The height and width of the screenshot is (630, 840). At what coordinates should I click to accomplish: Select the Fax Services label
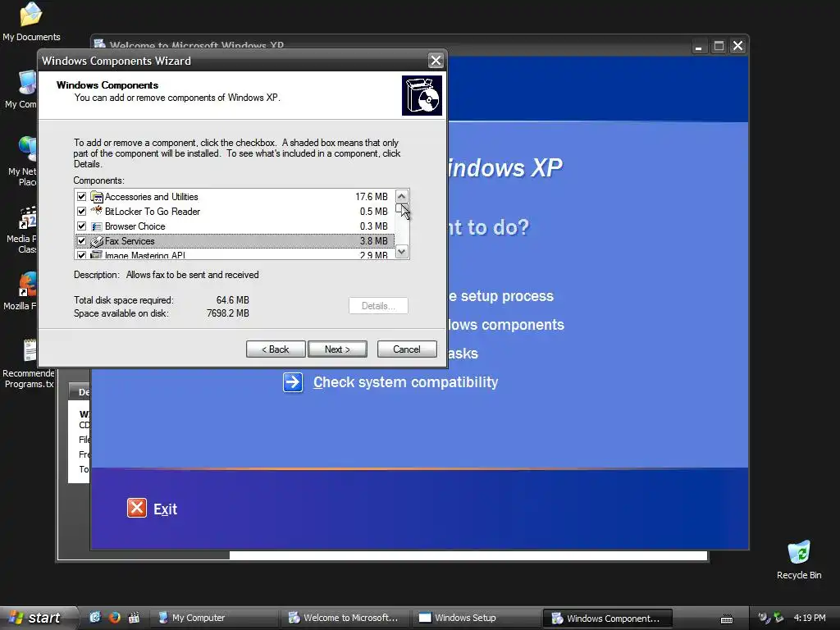click(x=130, y=241)
